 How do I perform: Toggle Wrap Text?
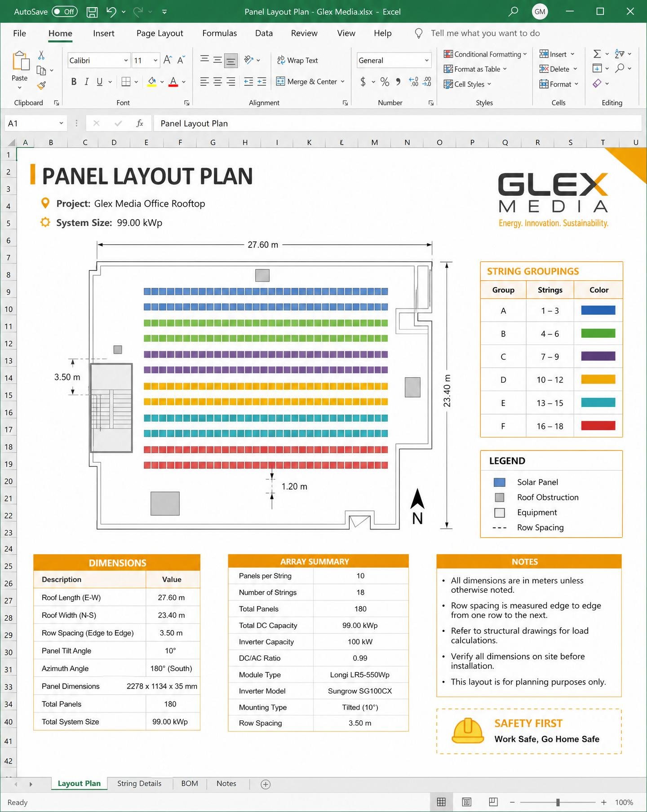(297, 60)
